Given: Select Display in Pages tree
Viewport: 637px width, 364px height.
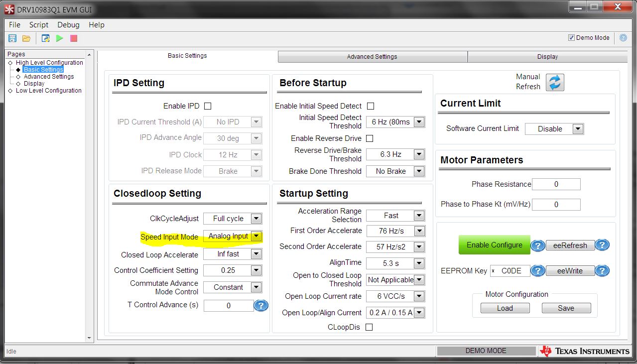Looking at the screenshot, I should [34, 84].
